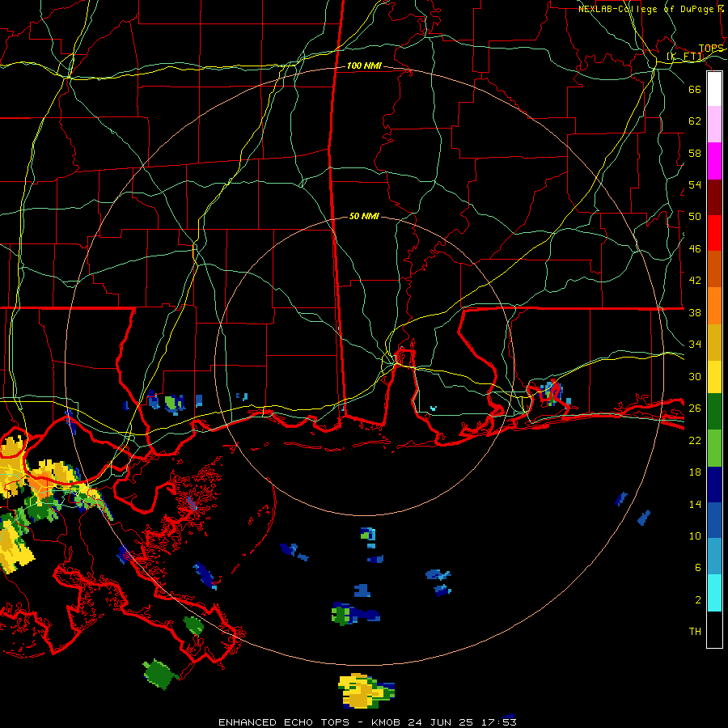Image resolution: width=728 pixels, height=728 pixels.
Task: Click the '34' legend value
Action: [x=695, y=345]
